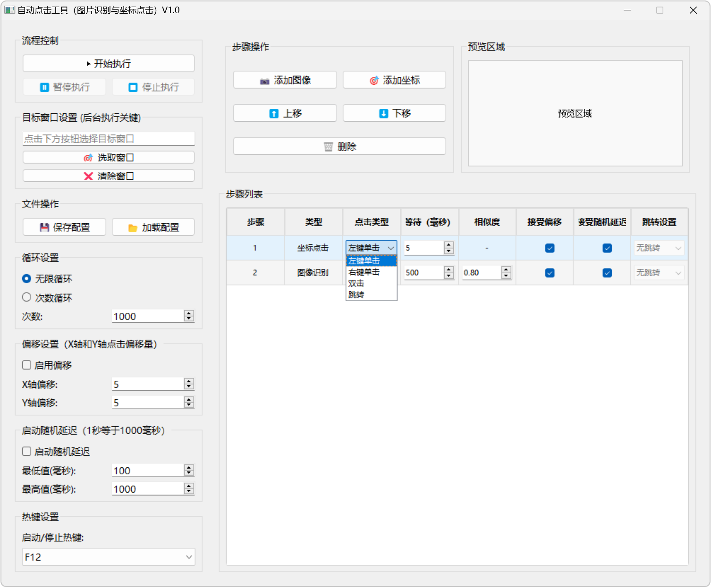
Task: Click the 预览区域 preview panel
Action: tap(575, 113)
